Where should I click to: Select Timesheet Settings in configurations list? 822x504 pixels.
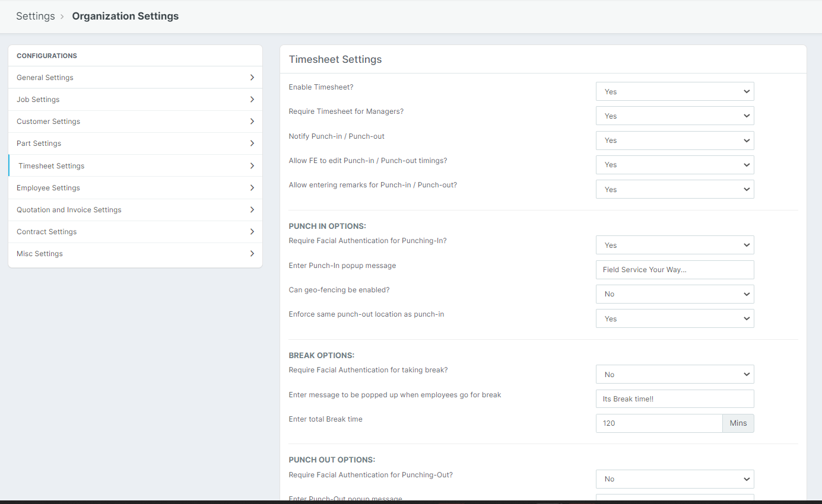tap(52, 166)
